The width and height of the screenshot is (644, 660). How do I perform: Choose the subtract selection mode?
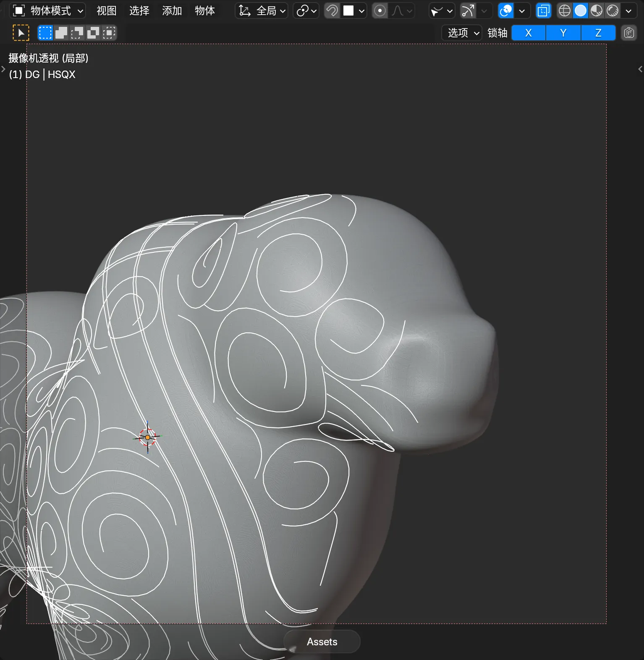click(x=77, y=33)
